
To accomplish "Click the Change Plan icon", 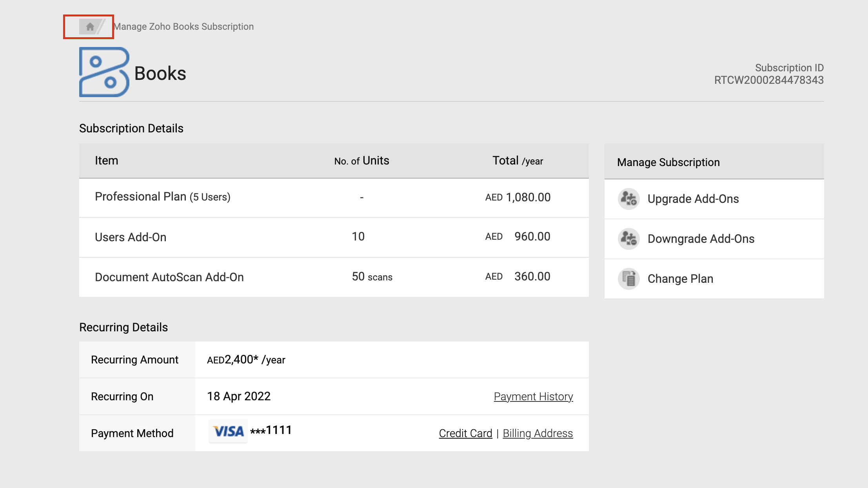I will pos(628,279).
